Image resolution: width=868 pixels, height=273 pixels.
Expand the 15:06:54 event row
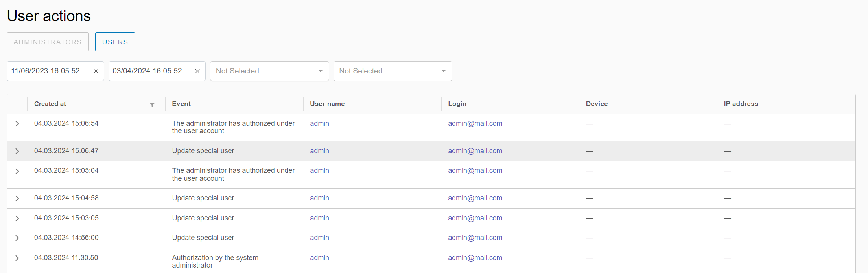pyautogui.click(x=17, y=124)
